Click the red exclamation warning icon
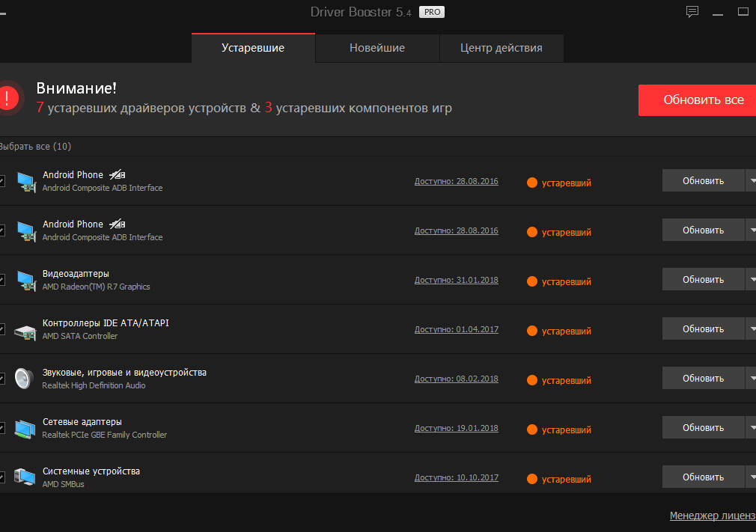The height and width of the screenshot is (532, 756). (8, 98)
